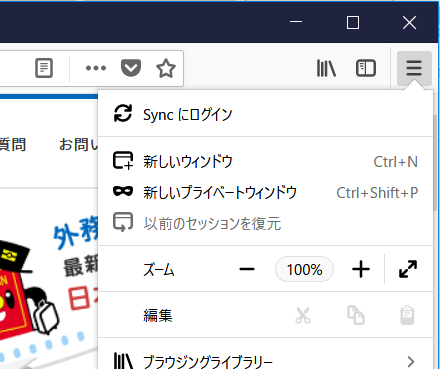The height and width of the screenshot is (369, 440).
Task: Click the menu panel scrollbar
Action: [435, 163]
